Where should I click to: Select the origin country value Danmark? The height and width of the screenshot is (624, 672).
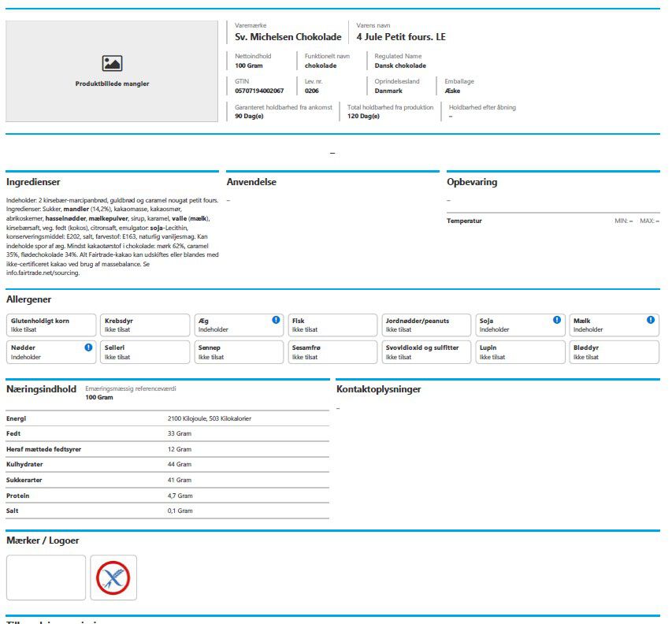click(x=388, y=91)
